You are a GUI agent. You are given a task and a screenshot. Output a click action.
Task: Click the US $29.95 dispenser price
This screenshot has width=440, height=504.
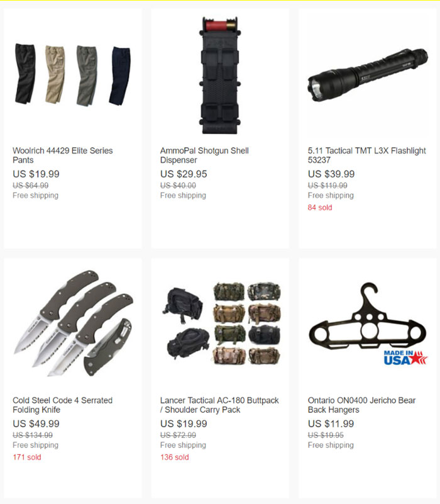coord(184,174)
